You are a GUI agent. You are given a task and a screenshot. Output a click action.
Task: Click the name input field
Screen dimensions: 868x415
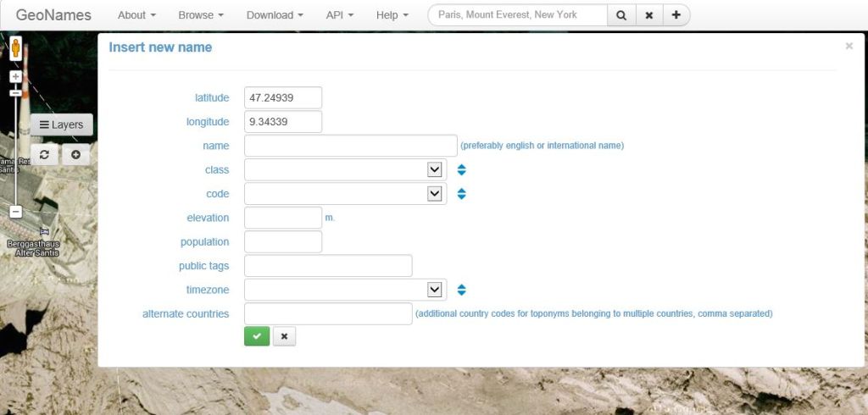point(350,146)
